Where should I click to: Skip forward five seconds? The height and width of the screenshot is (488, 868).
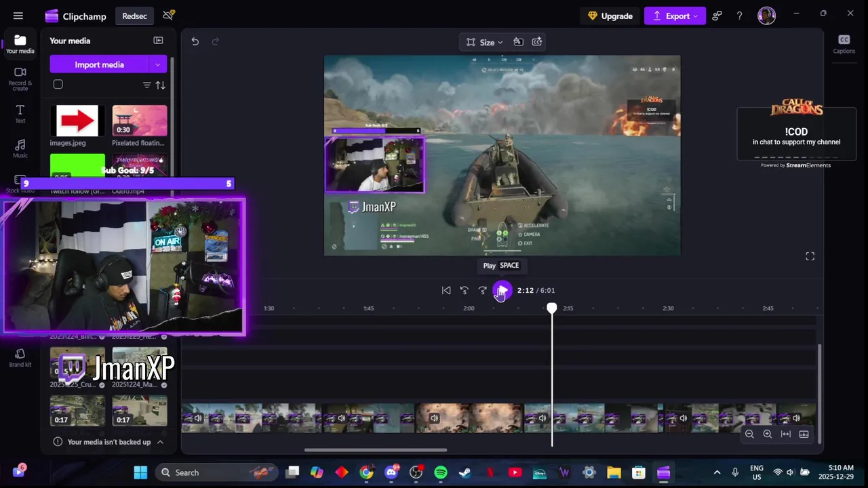coord(482,290)
